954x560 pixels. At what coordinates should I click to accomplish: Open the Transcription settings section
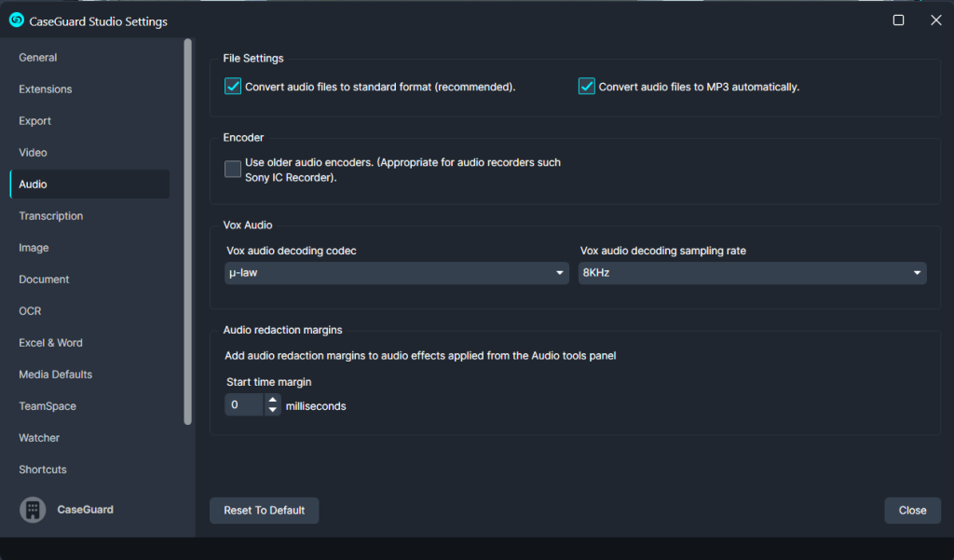coord(51,216)
